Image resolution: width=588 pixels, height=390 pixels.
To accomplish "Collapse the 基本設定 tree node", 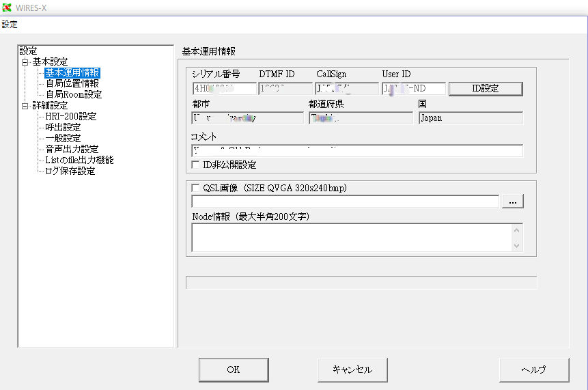I will pyautogui.click(x=25, y=62).
